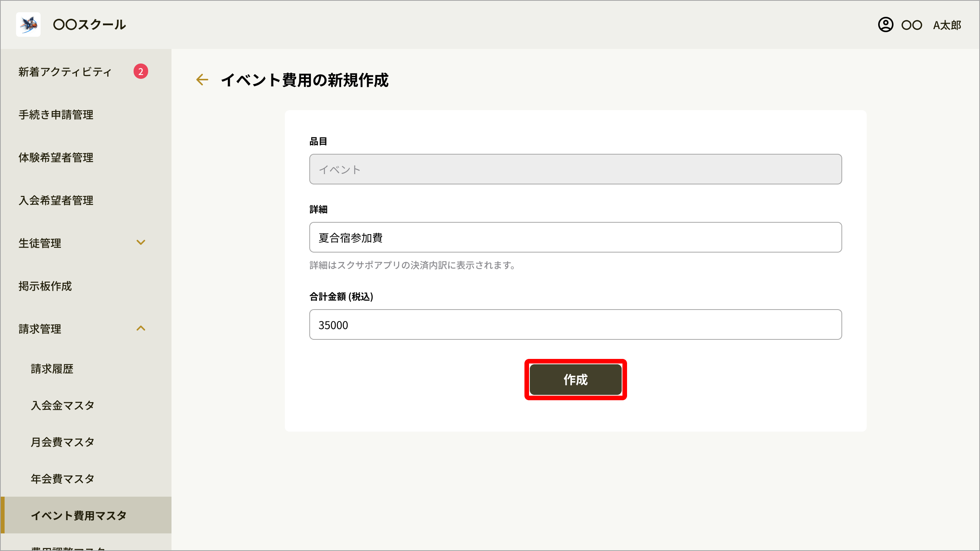The image size is (980, 551).
Task: Focus the 合計金額 field showing 35000
Action: 576,324
